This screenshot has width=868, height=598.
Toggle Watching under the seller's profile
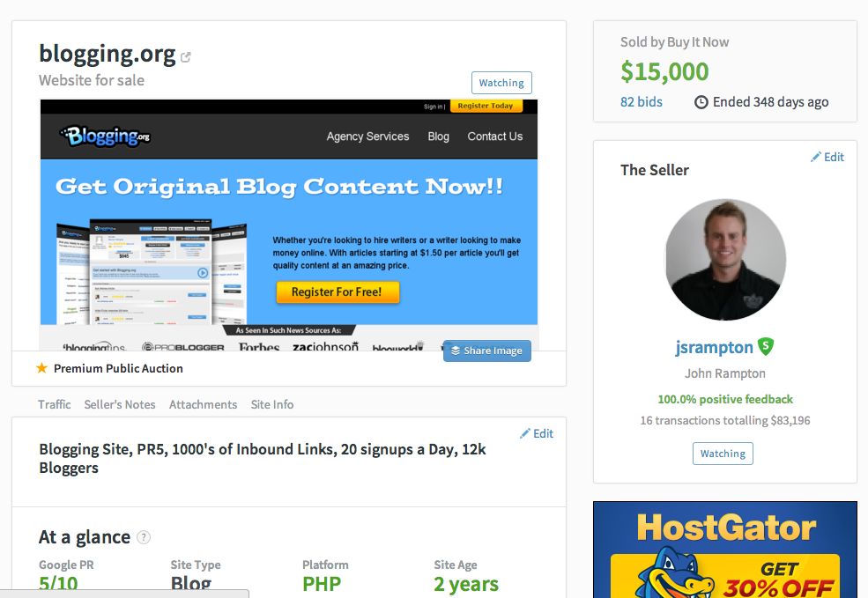click(x=723, y=454)
